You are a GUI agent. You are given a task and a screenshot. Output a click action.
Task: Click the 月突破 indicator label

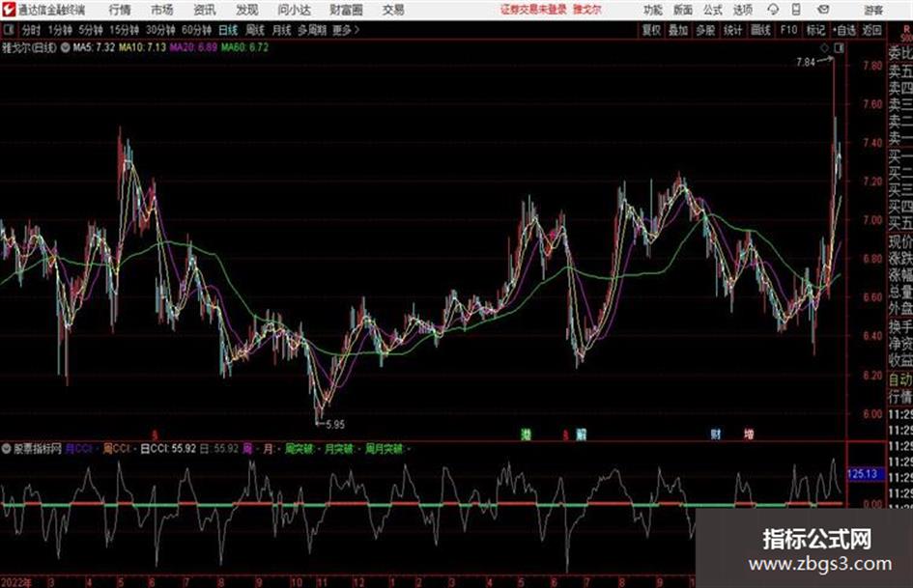(x=339, y=449)
